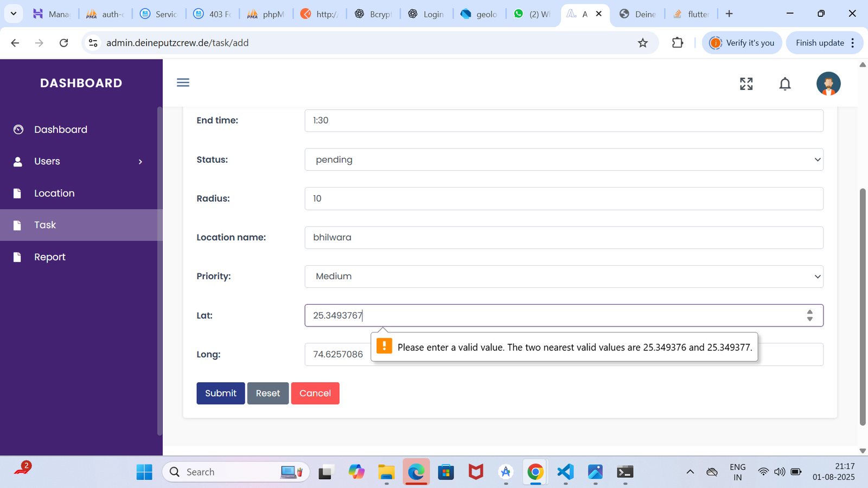Open the Report sidebar item

tap(50, 257)
